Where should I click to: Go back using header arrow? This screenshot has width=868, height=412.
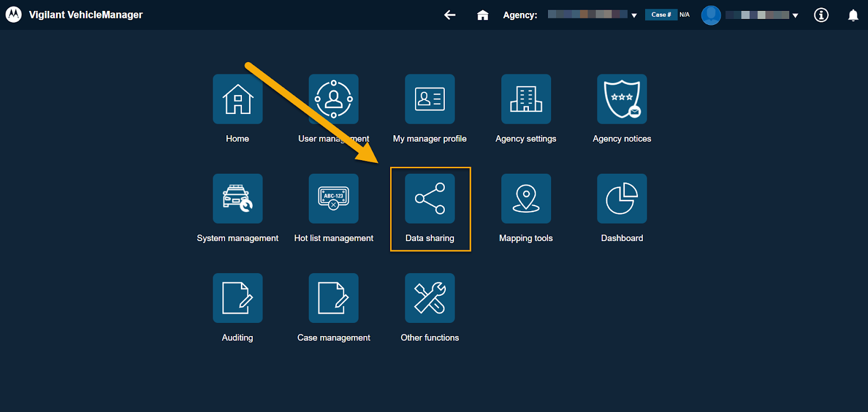(x=450, y=15)
